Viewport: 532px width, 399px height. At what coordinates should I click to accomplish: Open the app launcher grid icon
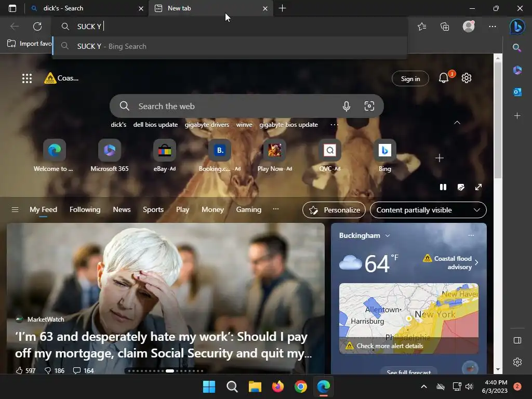27,78
